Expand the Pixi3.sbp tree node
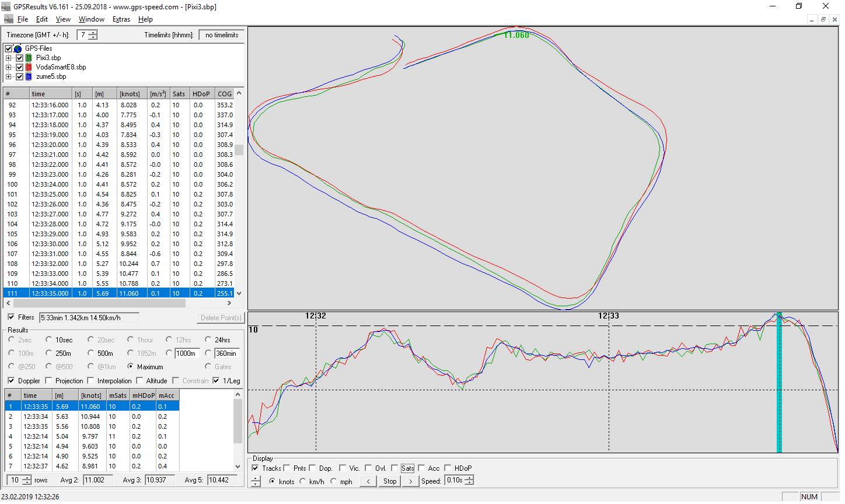The width and height of the screenshot is (845, 504). pyautogui.click(x=9, y=58)
